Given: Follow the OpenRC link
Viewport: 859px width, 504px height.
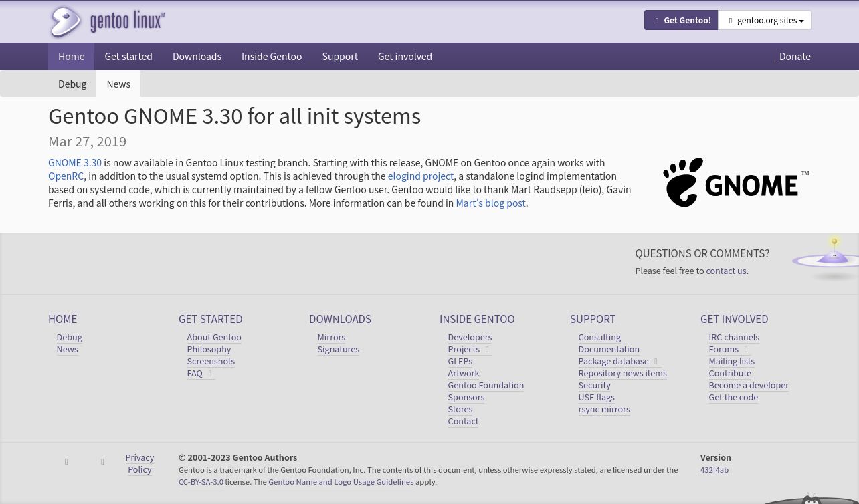Looking at the screenshot, I should [x=66, y=176].
